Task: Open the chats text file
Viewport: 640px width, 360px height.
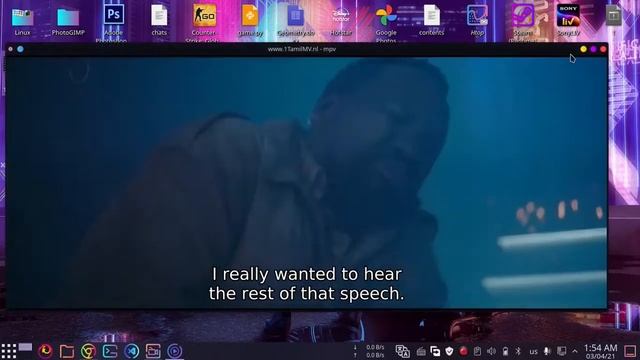Action: click(x=159, y=20)
